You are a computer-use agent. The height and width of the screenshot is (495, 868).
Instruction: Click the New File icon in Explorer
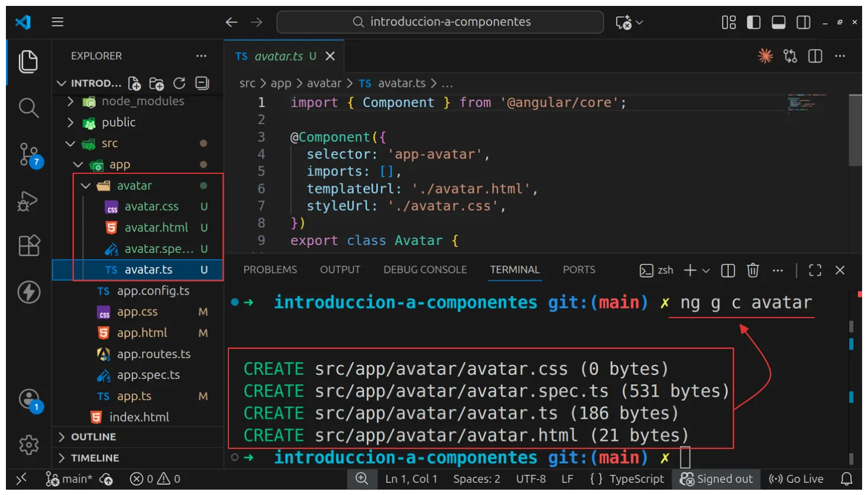pos(134,83)
